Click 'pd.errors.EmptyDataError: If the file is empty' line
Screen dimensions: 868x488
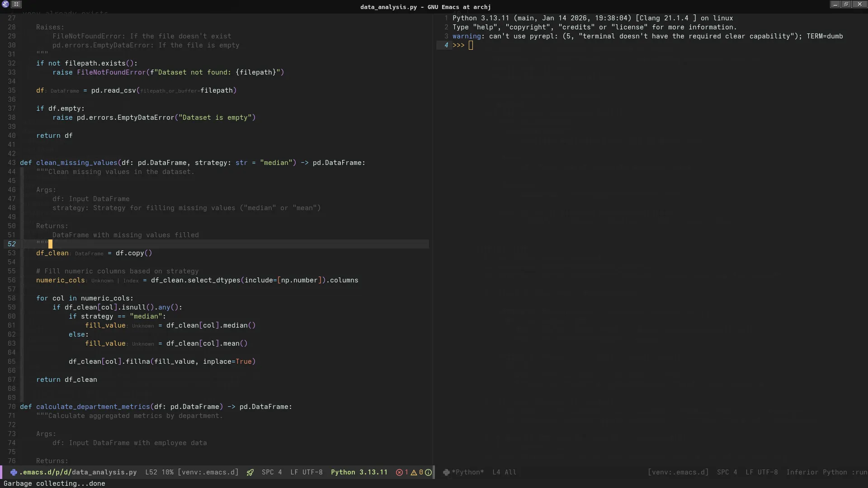click(146, 45)
